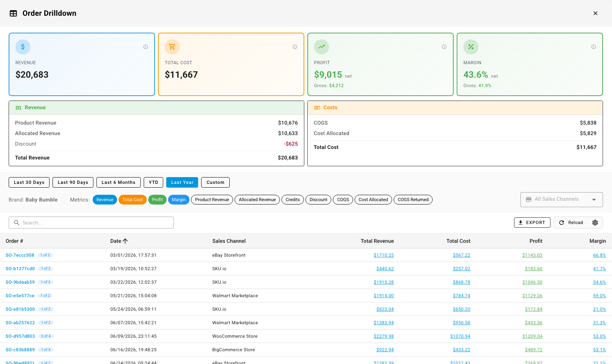Screen dimensions: 612x364
Task: Select the Last 90 Days range
Action: pyautogui.click(x=73, y=182)
